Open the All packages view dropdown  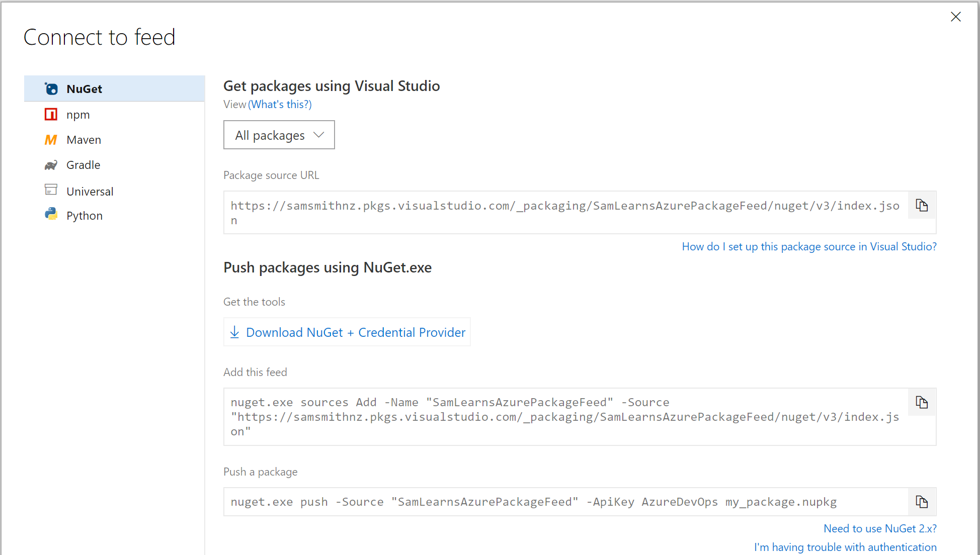(279, 135)
